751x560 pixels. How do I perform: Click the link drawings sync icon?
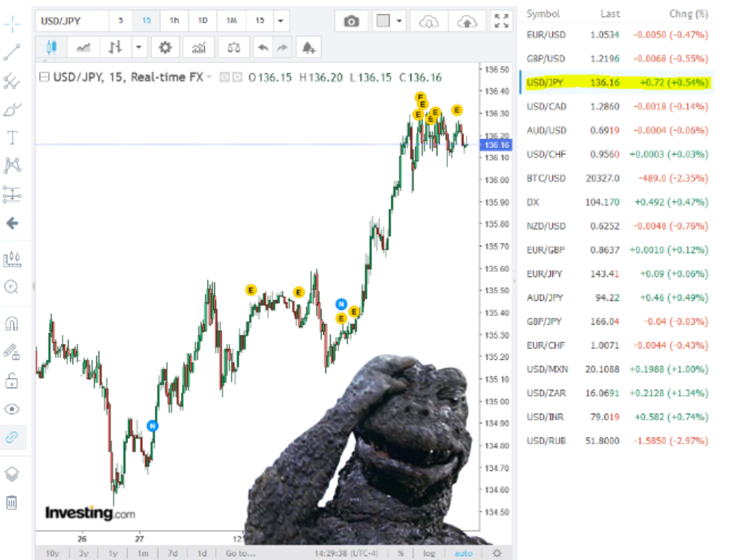tap(12, 437)
